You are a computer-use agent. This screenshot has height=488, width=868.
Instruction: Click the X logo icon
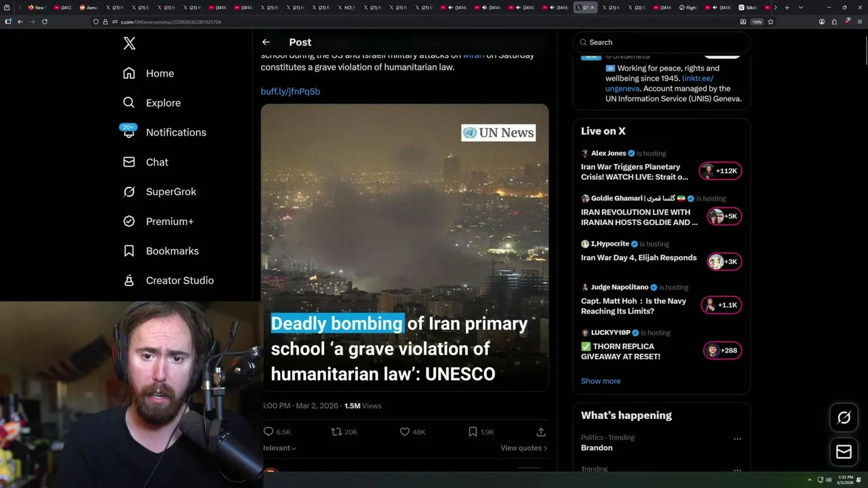coord(130,43)
